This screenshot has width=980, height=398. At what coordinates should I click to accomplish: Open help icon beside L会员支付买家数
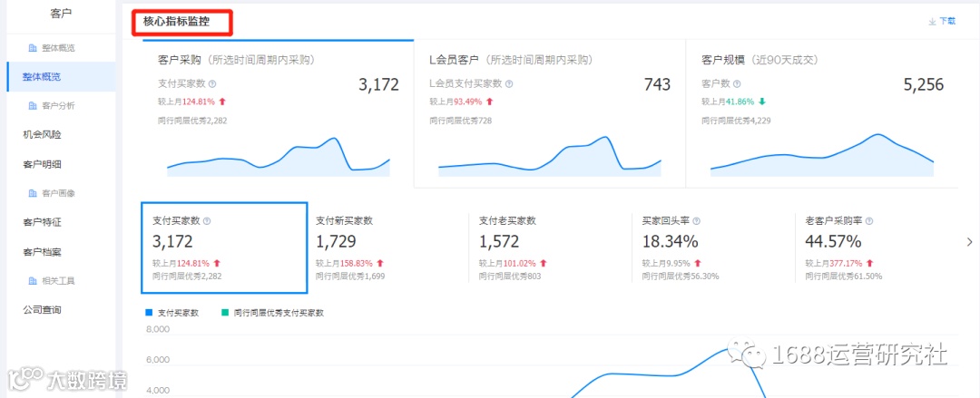[x=509, y=83]
